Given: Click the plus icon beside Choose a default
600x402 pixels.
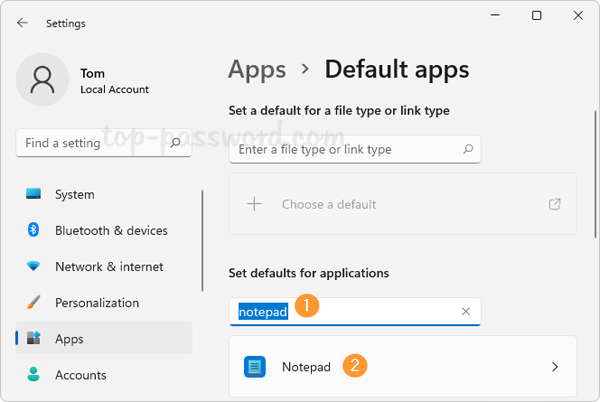Looking at the screenshot, I should point(254,204).
